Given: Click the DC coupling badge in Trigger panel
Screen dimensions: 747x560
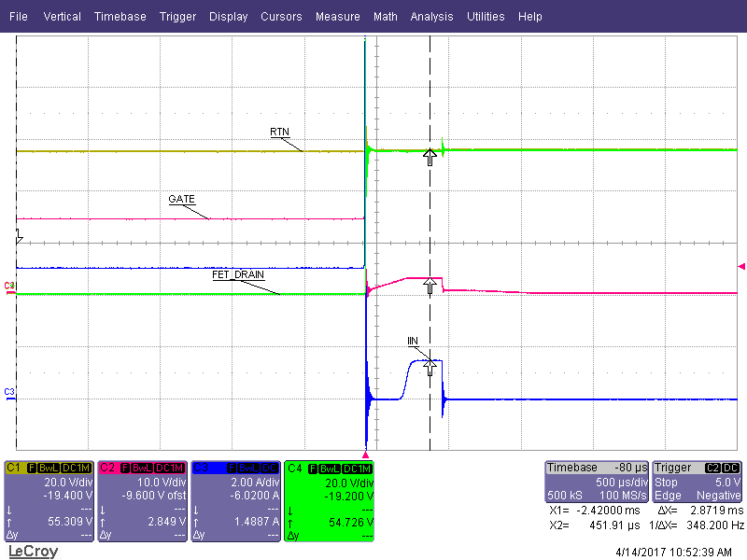Looking at the screenshot, I should click(x=729, y=468).
